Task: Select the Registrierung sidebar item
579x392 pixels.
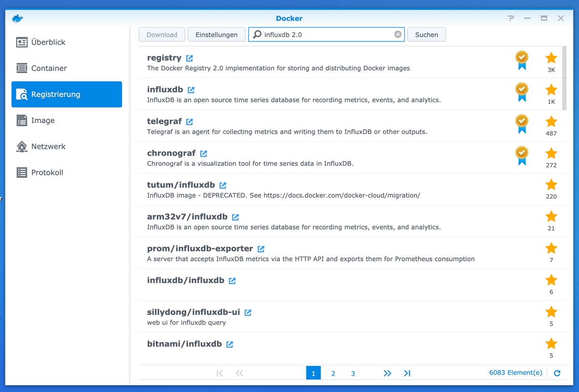Action: 67,95
